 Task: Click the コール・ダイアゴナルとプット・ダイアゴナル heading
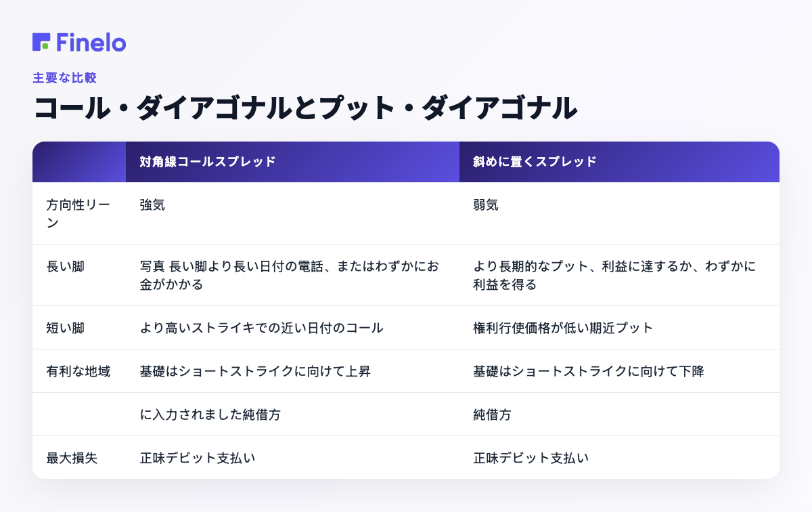point(305,108)
